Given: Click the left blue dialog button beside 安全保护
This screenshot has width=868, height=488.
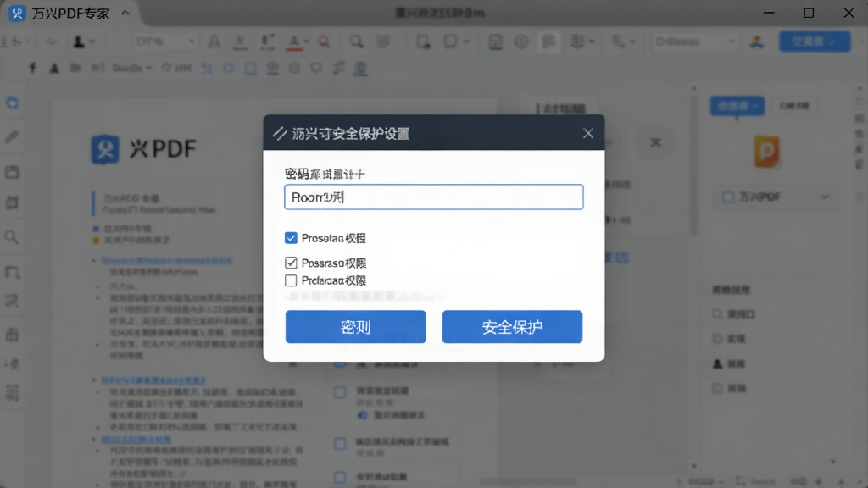Looking at the screenshot, I should click(355, 327).
